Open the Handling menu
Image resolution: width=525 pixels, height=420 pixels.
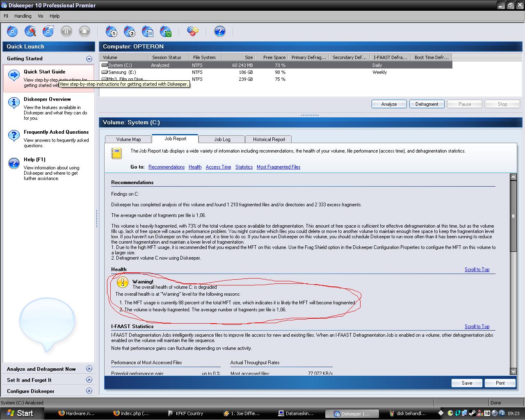coord(23,16)
